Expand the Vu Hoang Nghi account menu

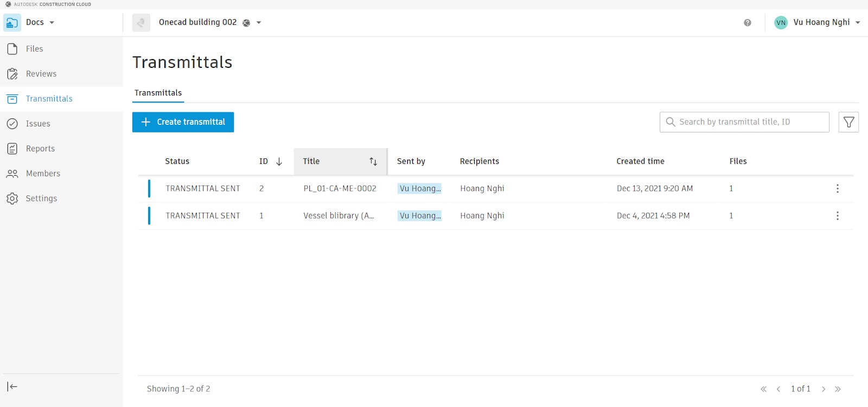point(858,23)
